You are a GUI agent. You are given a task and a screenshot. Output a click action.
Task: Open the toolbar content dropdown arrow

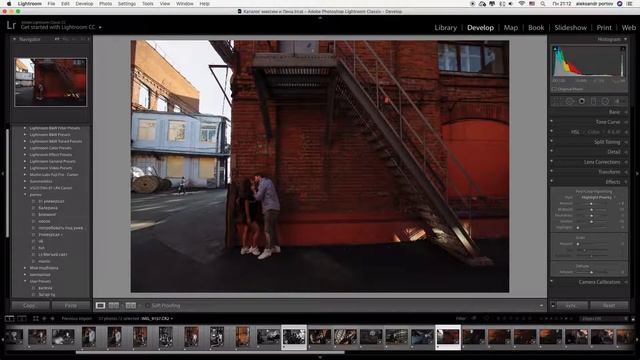point(541,305)
